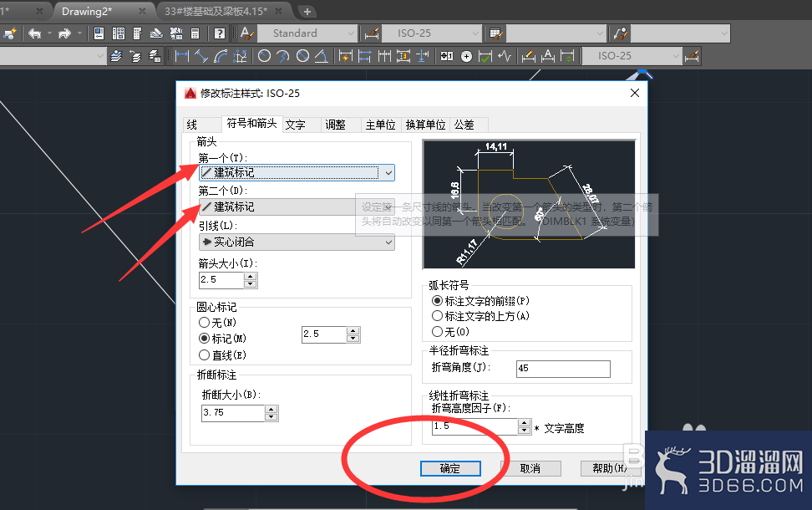Screen dimensions: 812x510
Task: Click the 帮助(H) button
Action: click(x=610, y=468)
